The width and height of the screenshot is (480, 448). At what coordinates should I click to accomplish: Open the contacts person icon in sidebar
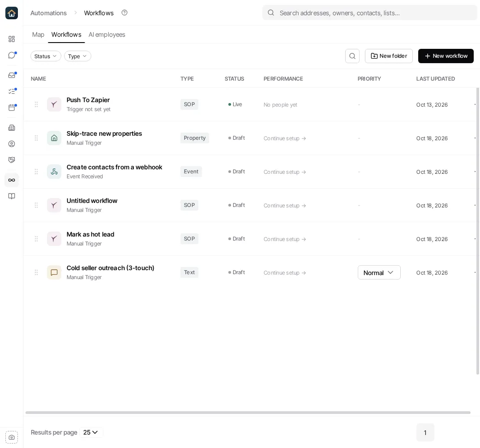point(12,144)
